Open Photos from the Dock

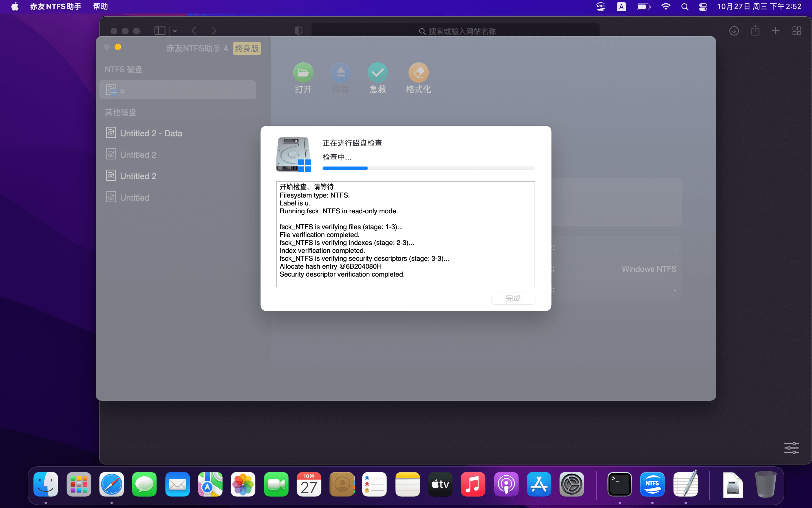click(x=243, y=484)
